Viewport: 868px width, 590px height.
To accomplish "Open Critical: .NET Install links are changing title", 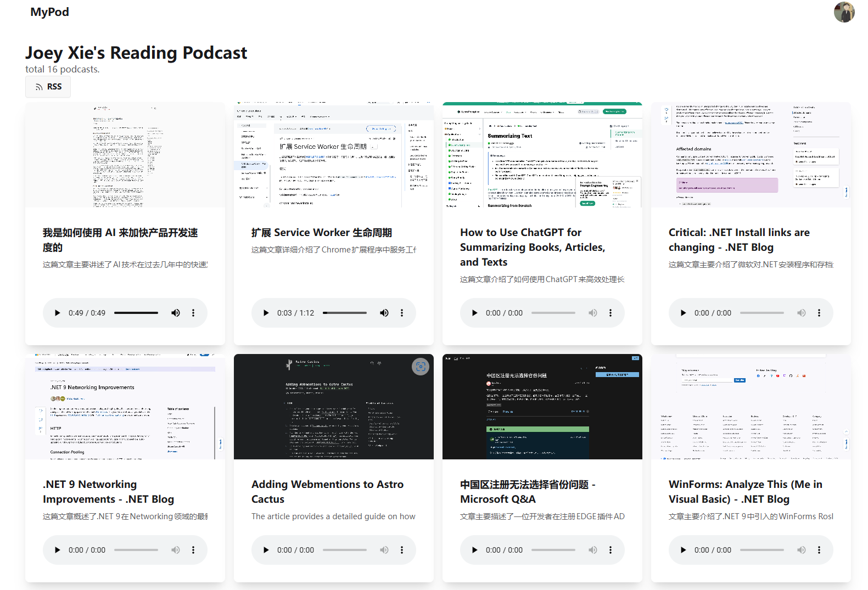I will point(739,240).
